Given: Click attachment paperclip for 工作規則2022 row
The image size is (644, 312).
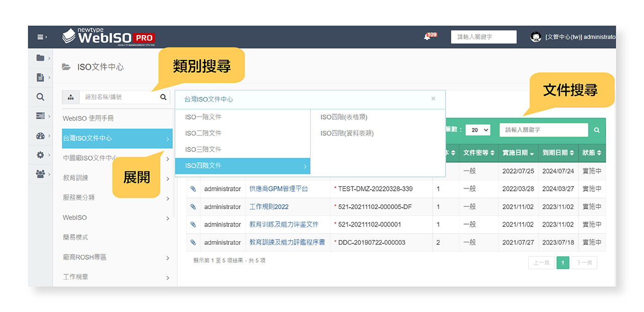Looking at the screenshot, I should (x=193, y=207).
